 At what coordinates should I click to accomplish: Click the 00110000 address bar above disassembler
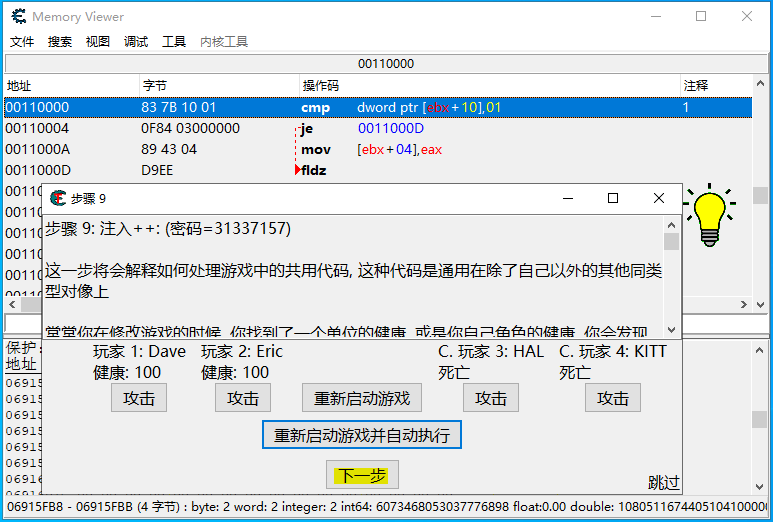click(386, 64)
